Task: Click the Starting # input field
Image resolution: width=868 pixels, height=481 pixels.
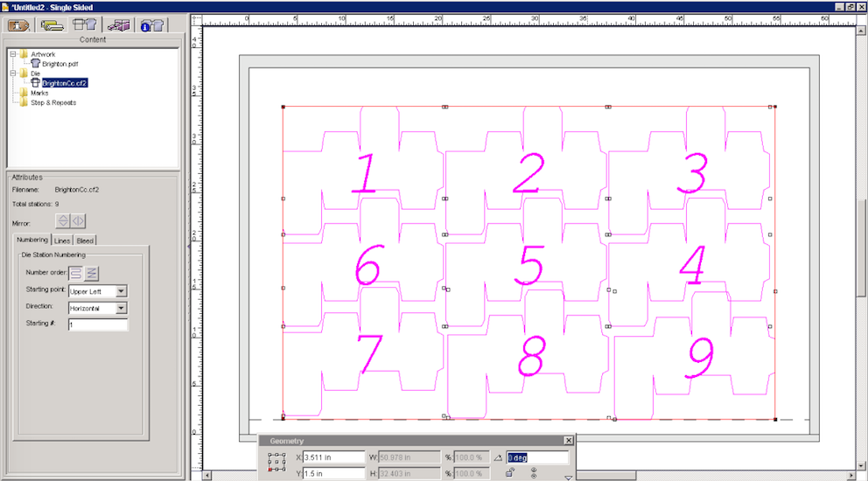Action: pyautogui.click(x=98, y=324)
